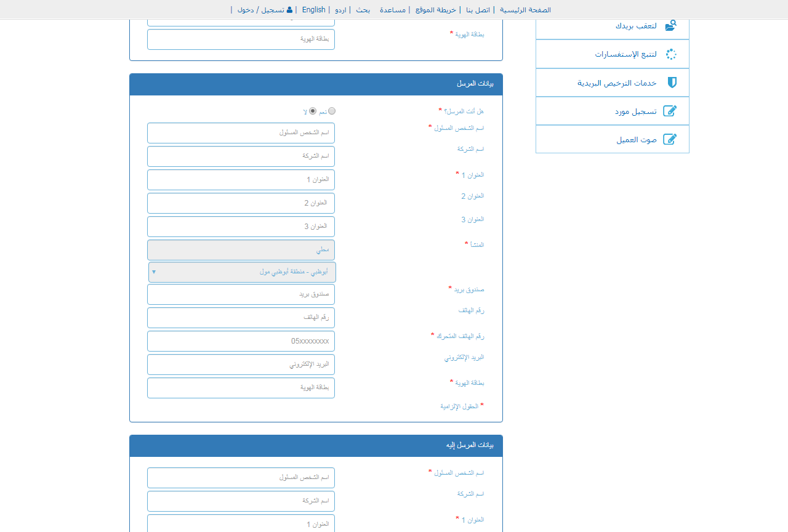Click the 05xxxxxxxx mobile number field
The height and width of the screenshot is (532, 788).
(x=241, y=341)
